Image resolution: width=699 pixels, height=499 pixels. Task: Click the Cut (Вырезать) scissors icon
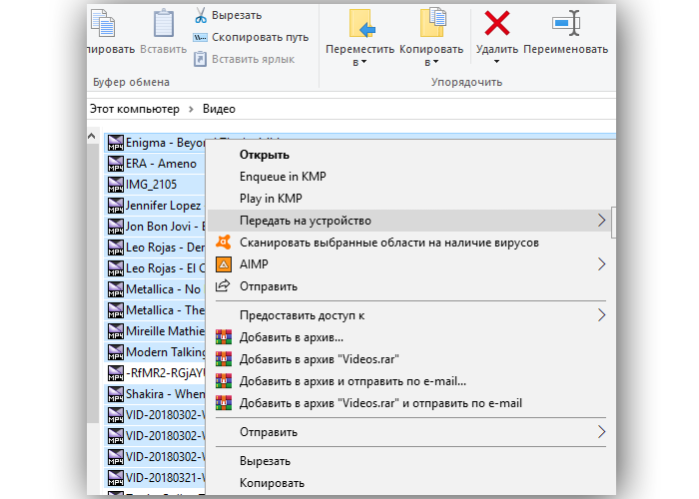(x=201, y=15)
